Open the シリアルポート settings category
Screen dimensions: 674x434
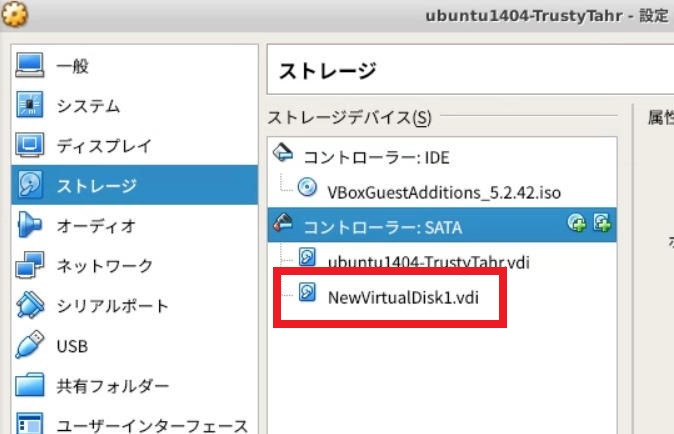coord(135,306)
